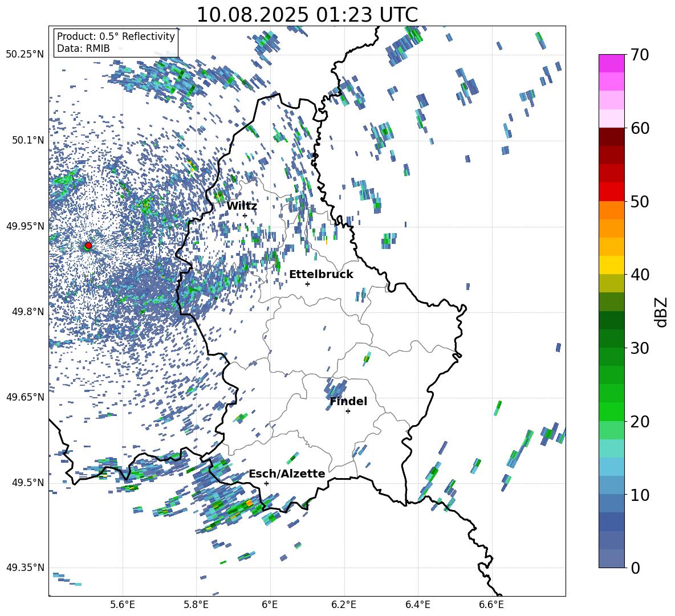The image size is (675, 616).
Task: Click the Product: 0.5° Reflectivity text
Action: pyautogui.click(x=116, y=36)
